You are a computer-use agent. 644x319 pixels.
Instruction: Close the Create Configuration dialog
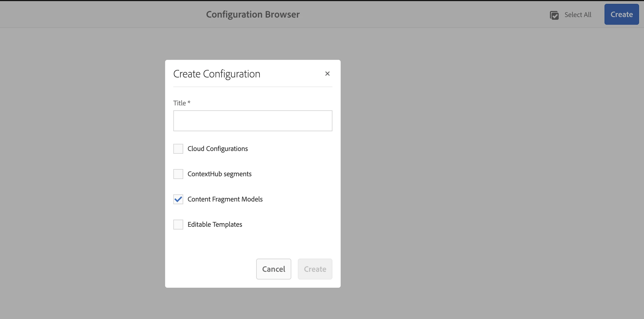[327, 74]
